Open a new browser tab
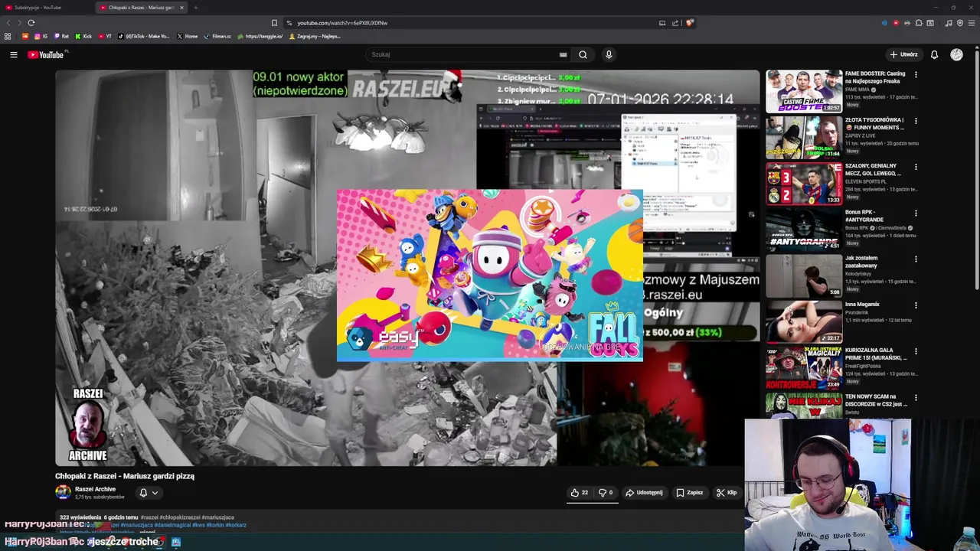The width and height of the screenshot is (980, 551). tap(195, 8)
